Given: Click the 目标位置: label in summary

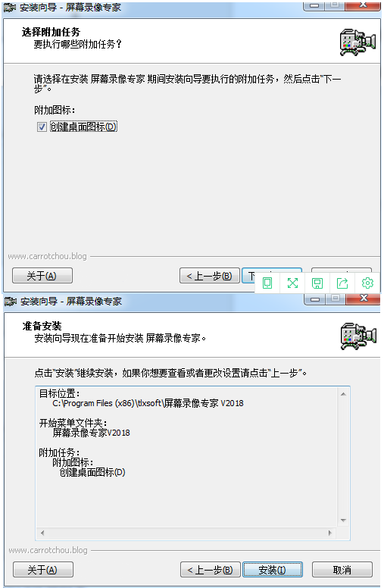Looking at the screenshot, I should pos(59,394).
